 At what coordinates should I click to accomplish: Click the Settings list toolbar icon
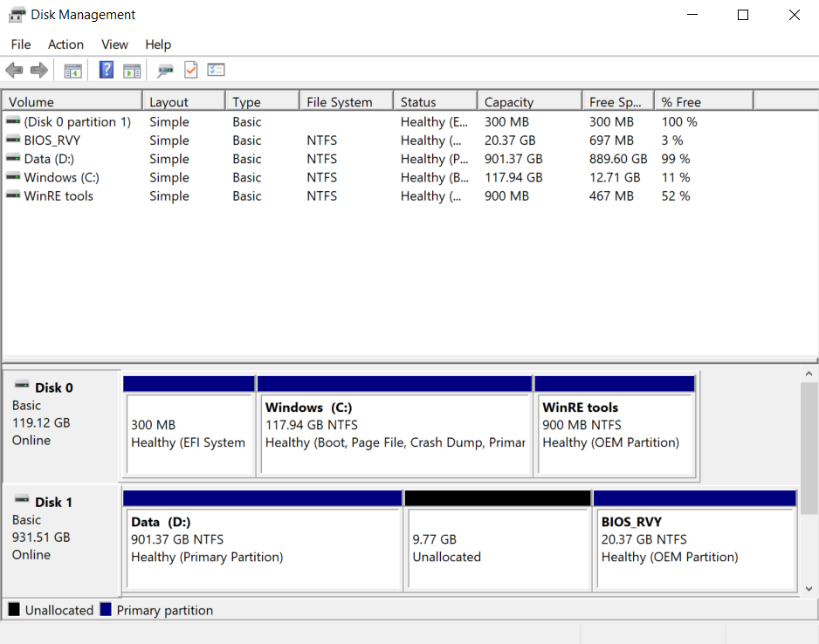[216, 70]
